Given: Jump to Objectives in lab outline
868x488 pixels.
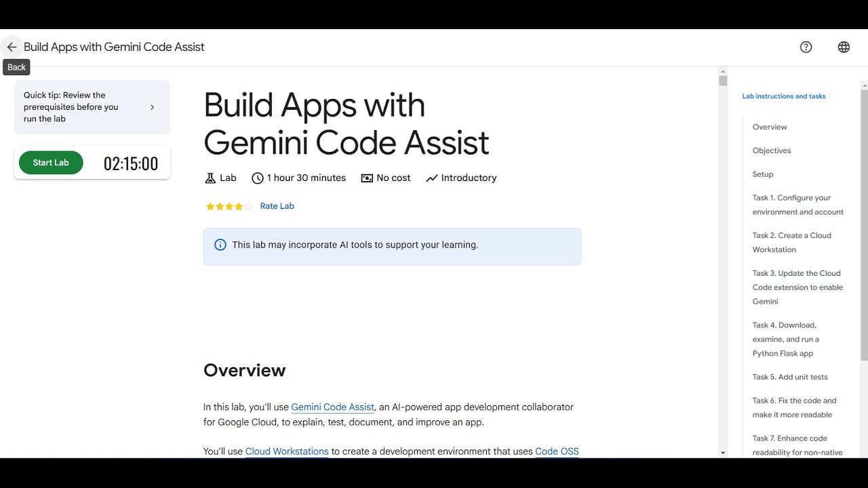Looking at the screenshot, I should tap(772, 150).
